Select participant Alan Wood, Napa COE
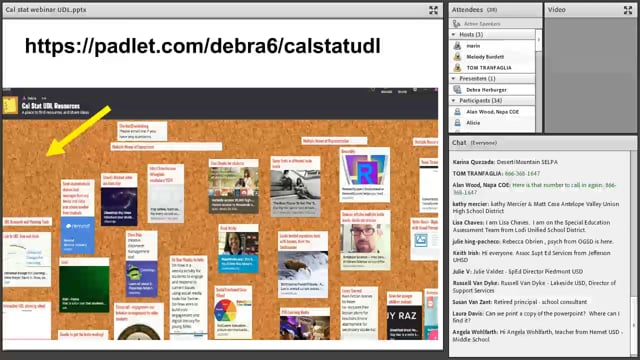This screenshot has height=360, width=640. click(492, 112)
